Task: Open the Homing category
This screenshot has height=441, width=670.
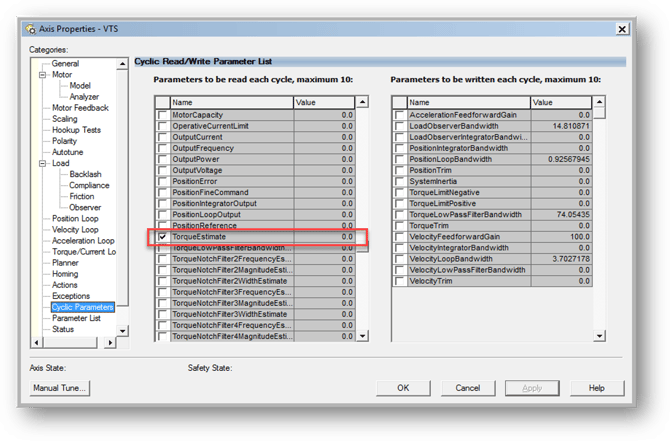Action: tap(65, 274)
